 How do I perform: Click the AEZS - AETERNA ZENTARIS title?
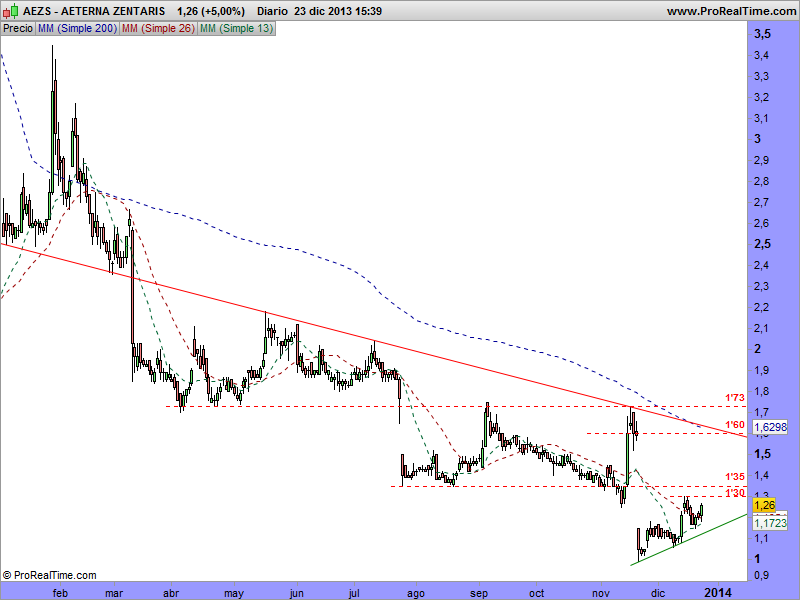[94, 11]
